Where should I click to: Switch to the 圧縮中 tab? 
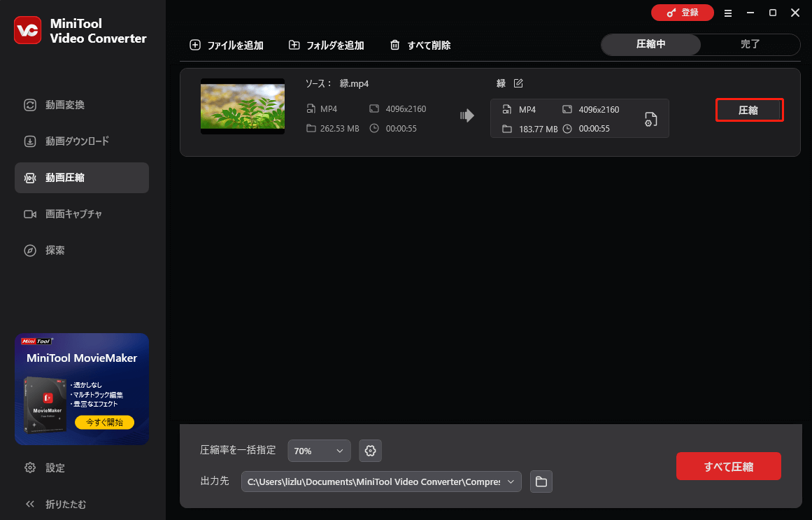pyautogui.click(x=650, y=45)
